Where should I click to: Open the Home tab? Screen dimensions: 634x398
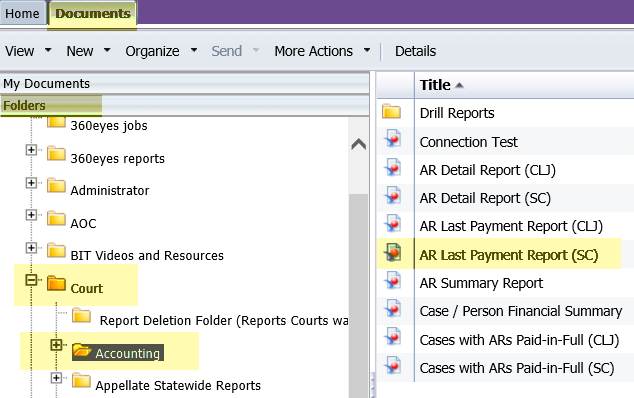click(23, 13)
